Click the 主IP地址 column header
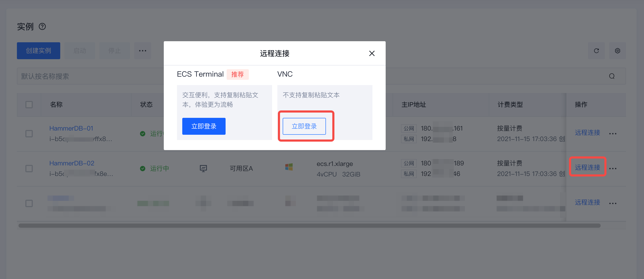 pyautogui.click(x=414, y=105)
